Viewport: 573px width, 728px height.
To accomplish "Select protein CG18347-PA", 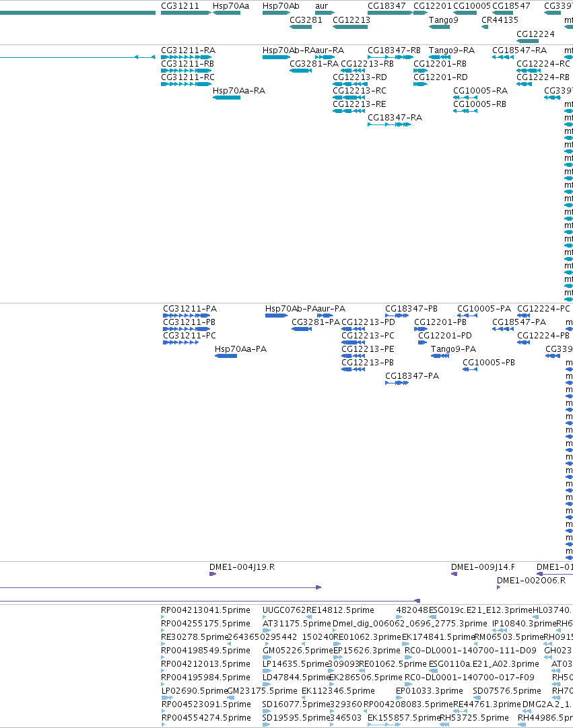I will pos(412,376).
